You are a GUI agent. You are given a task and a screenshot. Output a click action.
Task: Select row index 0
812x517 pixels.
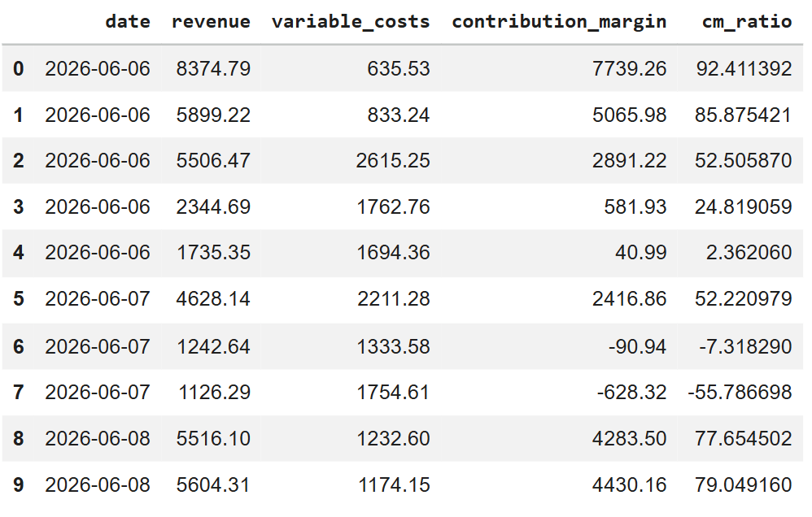(18, 69)
